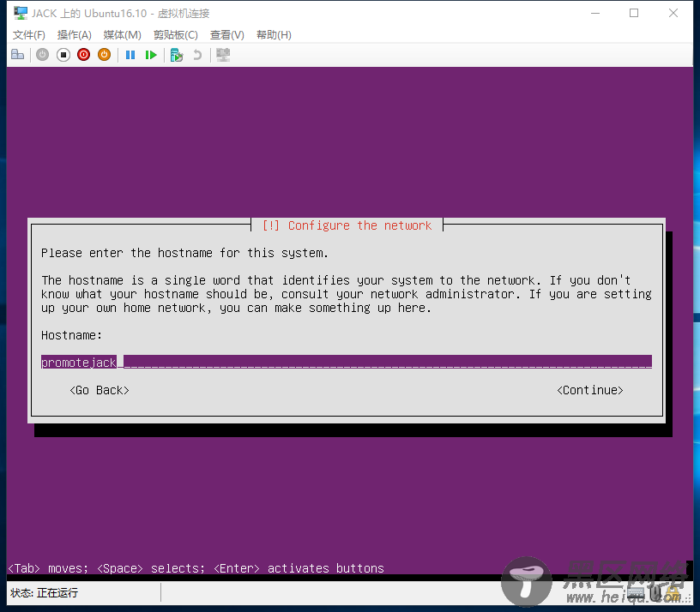Click the Revert undo arrow icon
700x612 pixels.
coord(197,55)
